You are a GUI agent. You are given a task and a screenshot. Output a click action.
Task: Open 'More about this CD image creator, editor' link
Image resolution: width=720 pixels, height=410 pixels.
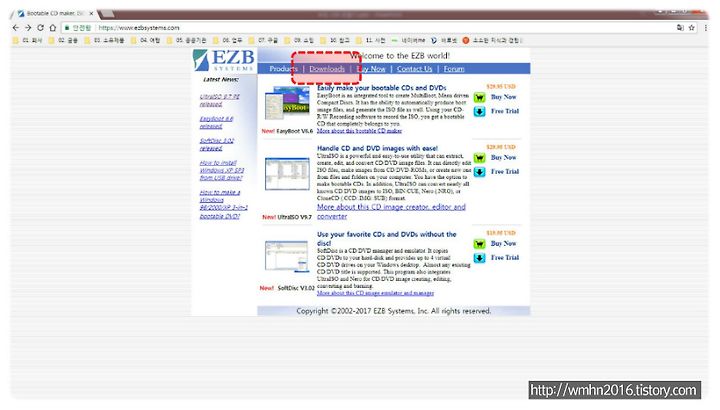tap(391, 212)
